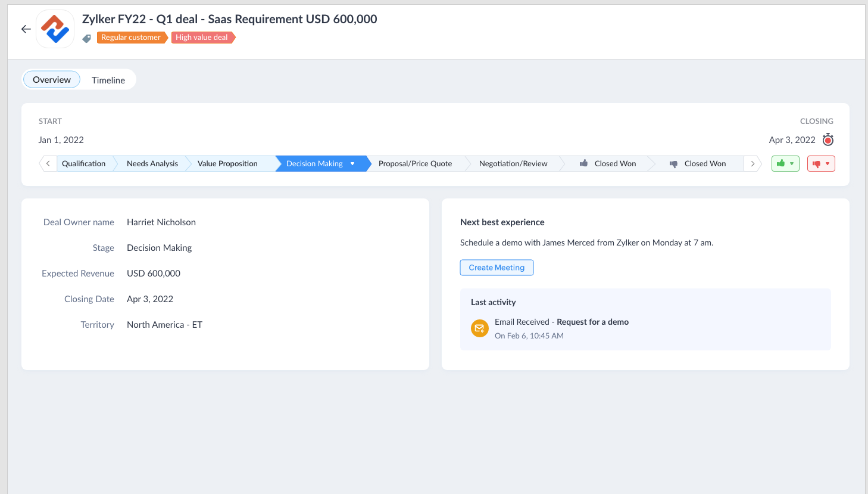Click the tag icon beside Regular customer
868x494 pixels.
87,38
